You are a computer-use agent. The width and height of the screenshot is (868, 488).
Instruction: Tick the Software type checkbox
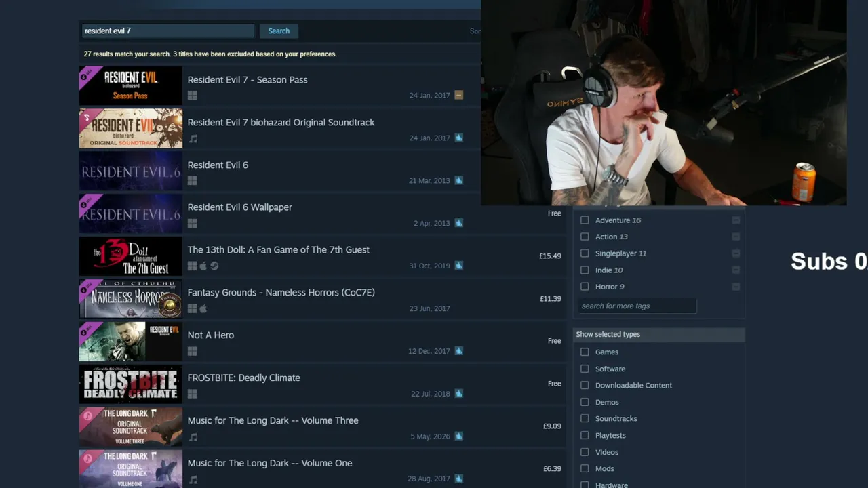coord(585,369)
